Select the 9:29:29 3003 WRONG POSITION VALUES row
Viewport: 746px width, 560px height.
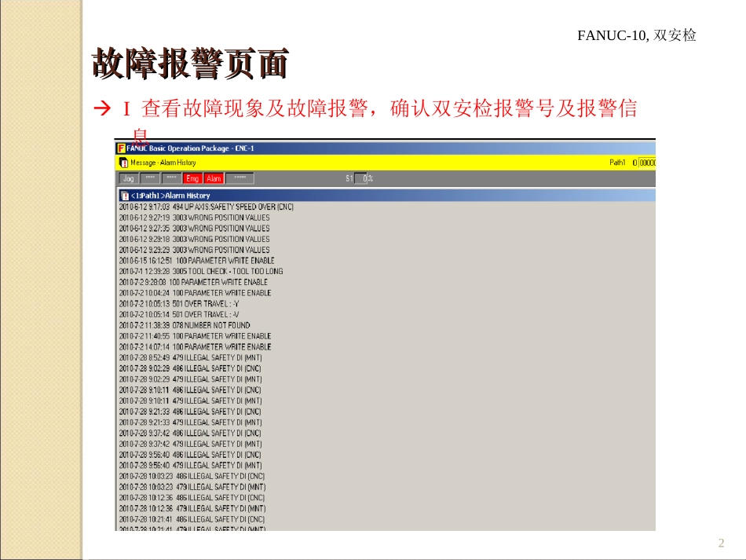click(194, 250)
